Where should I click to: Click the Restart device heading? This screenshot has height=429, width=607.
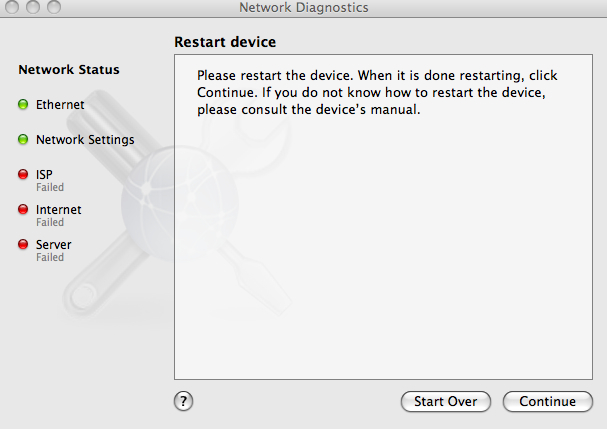tap(225, 42)
